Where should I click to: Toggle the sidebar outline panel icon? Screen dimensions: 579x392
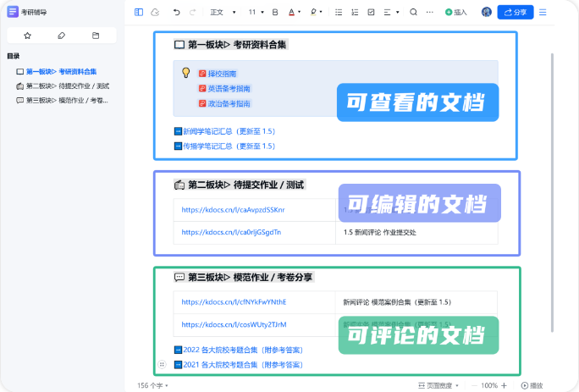click(x=139, y=13)
